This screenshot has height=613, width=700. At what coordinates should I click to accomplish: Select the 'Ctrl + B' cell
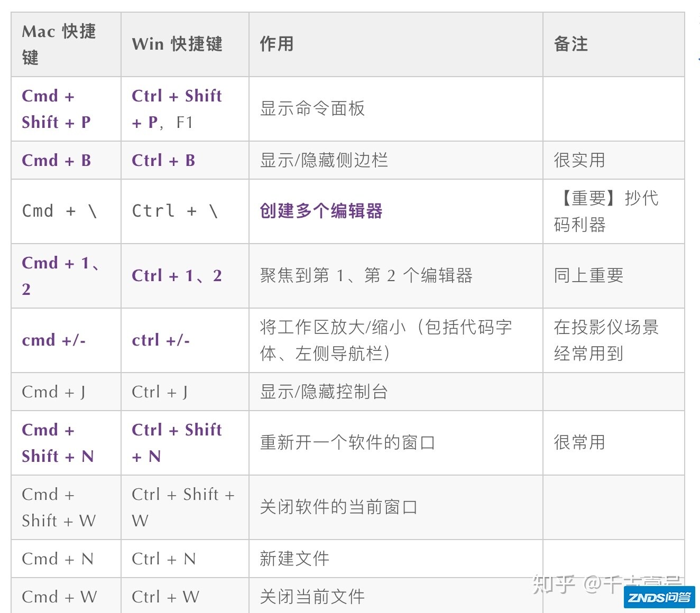(185, 160)
